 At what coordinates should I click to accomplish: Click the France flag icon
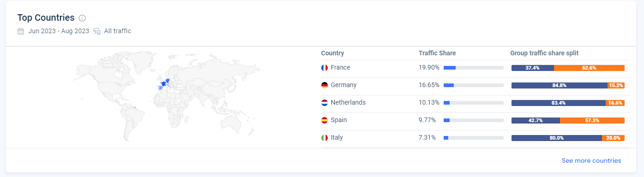[x=325, y=68]
